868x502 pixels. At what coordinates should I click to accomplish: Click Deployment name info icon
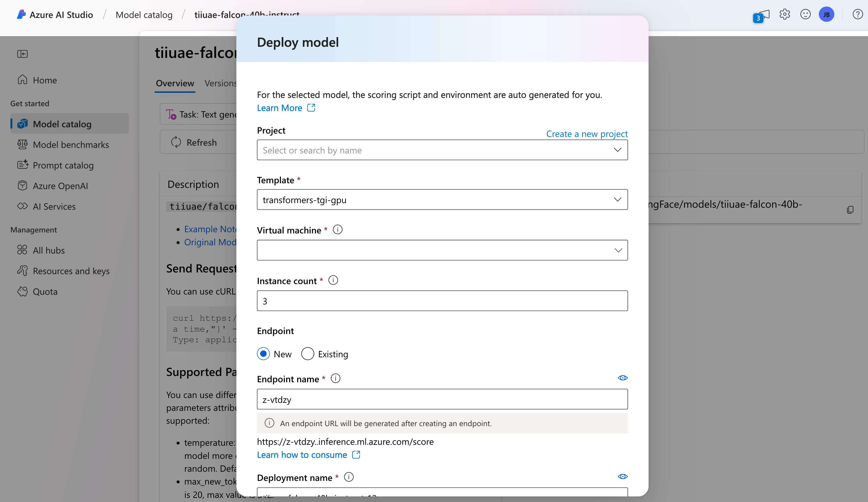(x=349, y=477)
